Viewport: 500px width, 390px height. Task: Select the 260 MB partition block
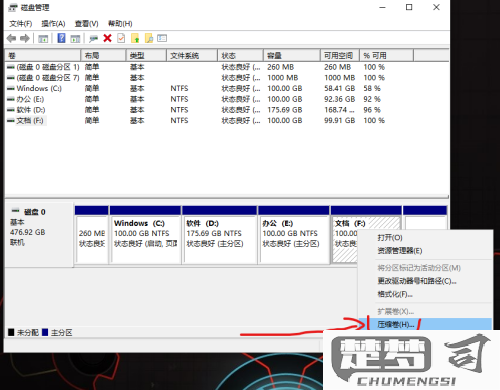(92, 235)
